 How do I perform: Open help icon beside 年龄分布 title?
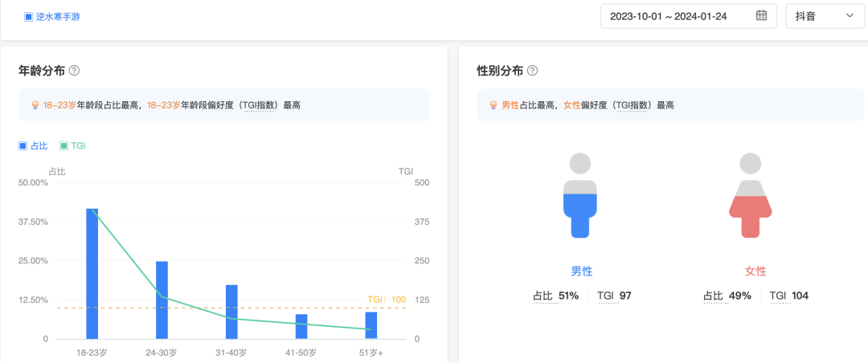[74, 71]
